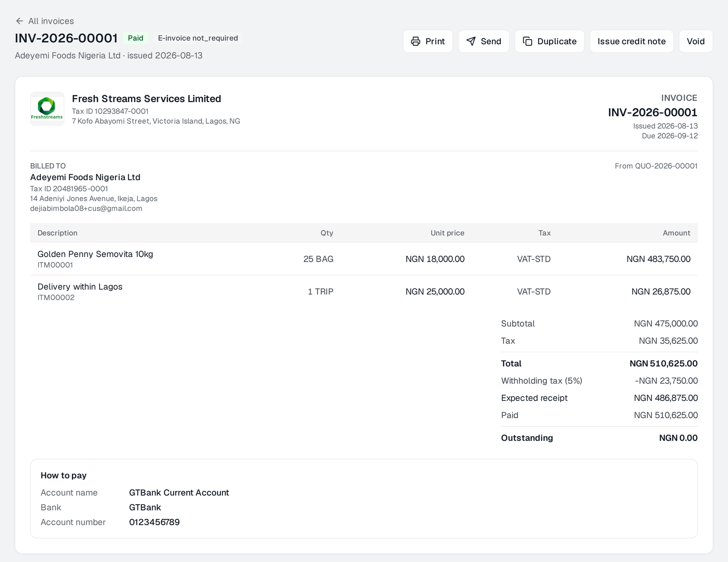This screenshot has height=562, width=728.
Task: Click the Tax column header
Action: pyautogui.click(x=545, y=233)
